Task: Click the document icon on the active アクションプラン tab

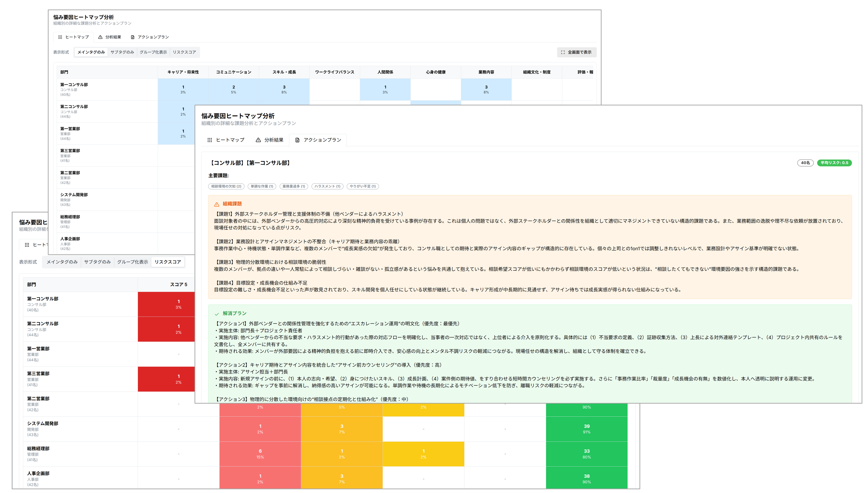Action: pyautogui.click(x=297, y=140)
